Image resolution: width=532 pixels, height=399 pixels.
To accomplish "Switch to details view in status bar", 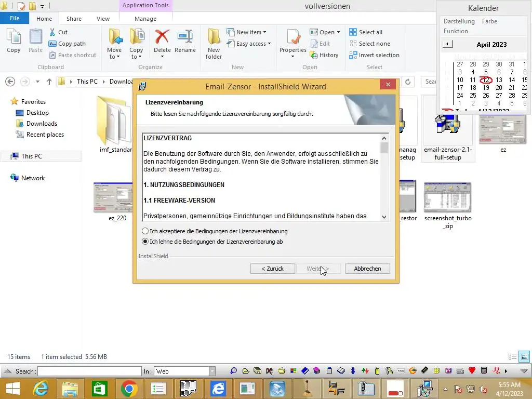I will click(512, 356).
